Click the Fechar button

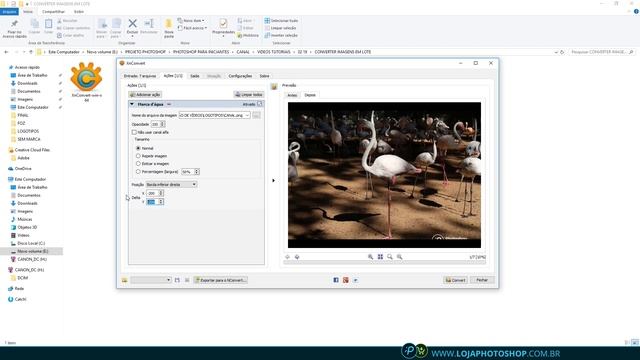[x=482, y=280]
